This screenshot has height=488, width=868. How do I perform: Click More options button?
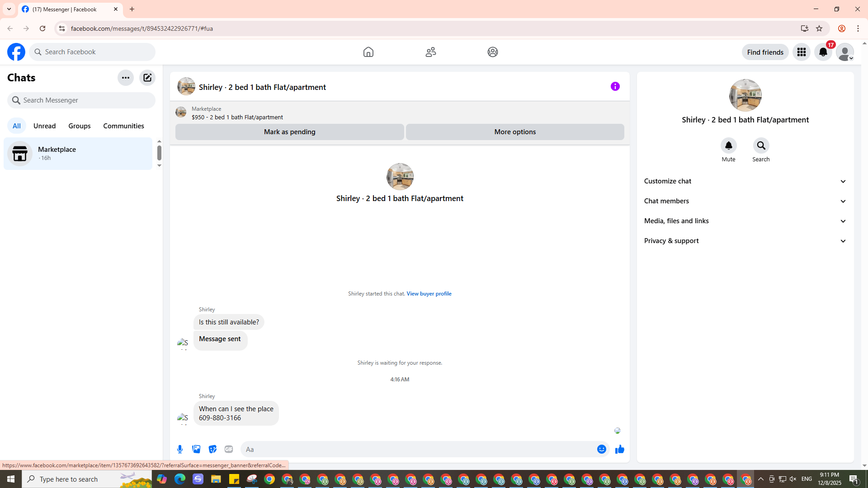(x=515, y=132)
